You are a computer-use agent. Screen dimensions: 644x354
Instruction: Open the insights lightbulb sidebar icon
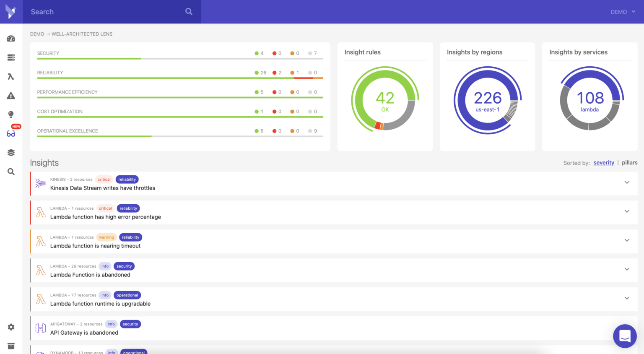pyautogui.click(x=11, y=115)
